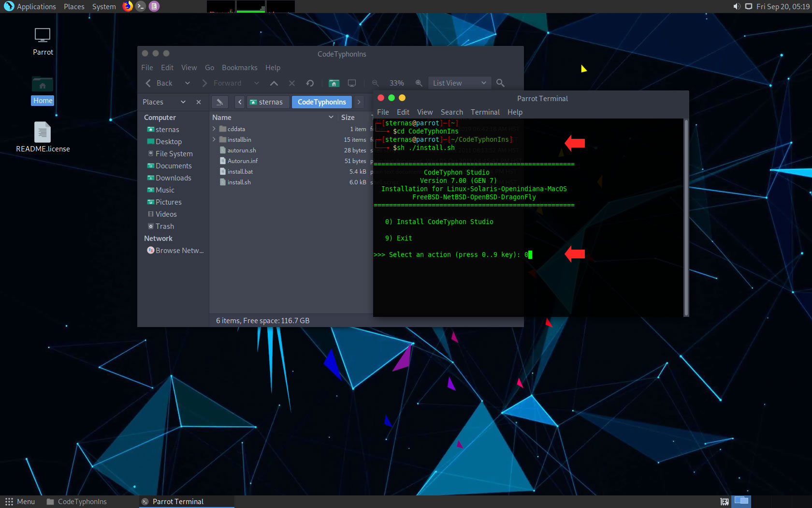Go up to parent folder
Image resolution: width=812 pixels, height=508 pixels.
click(274, 83)
